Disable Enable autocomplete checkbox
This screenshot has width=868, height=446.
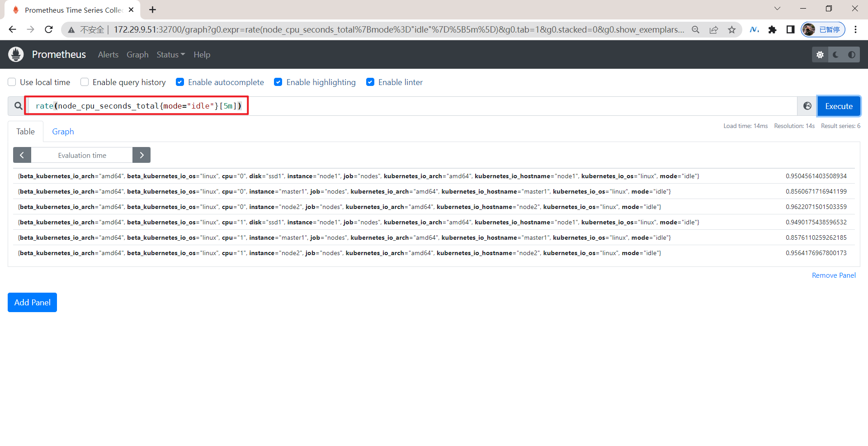tap(180, 82)
